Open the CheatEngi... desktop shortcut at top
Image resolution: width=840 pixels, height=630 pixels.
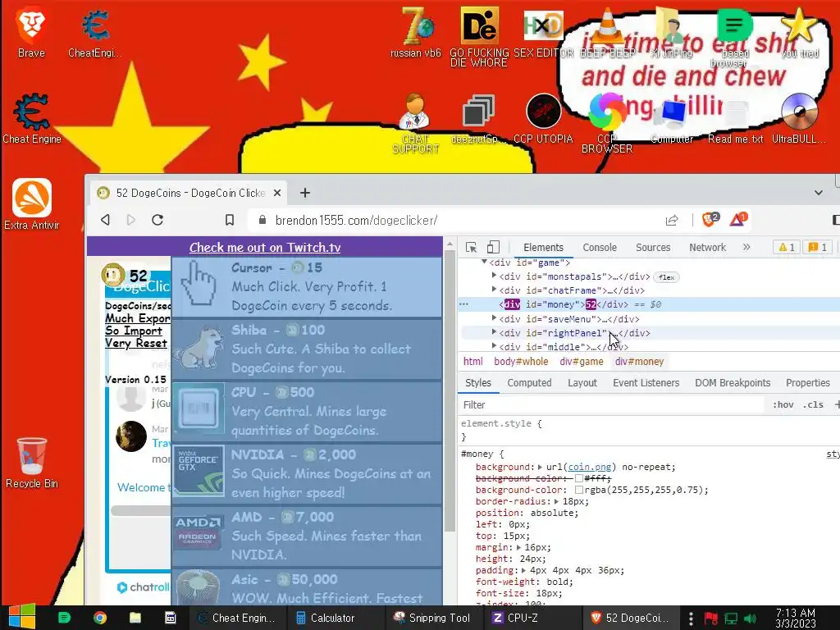(x=95, y=32)
